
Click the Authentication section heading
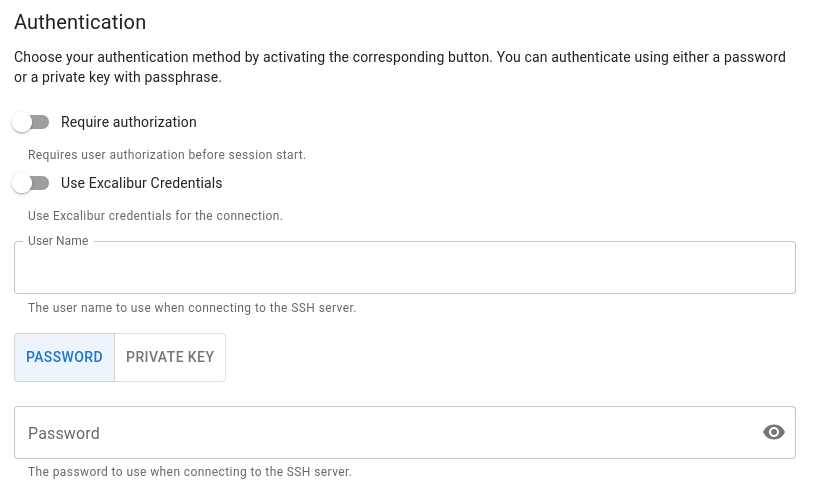(x=80, y=22)
